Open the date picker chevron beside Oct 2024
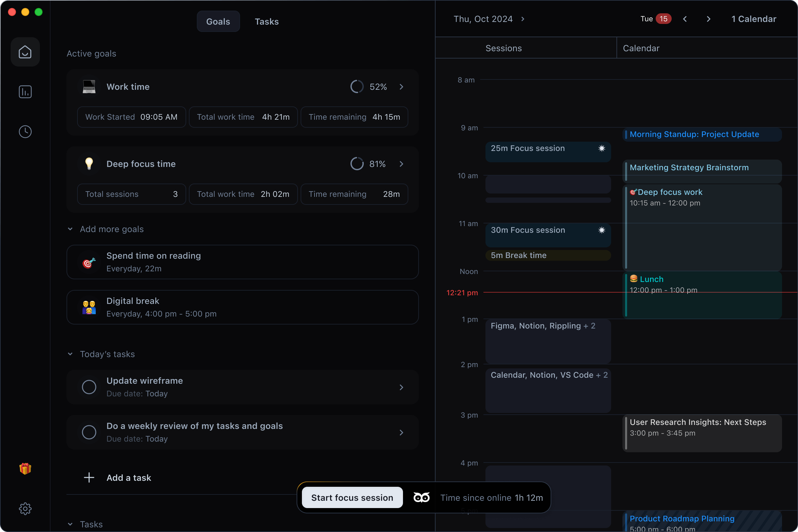The width and height of the screenshot is (798, 532). pyautogui.click(x=522, y=19)
